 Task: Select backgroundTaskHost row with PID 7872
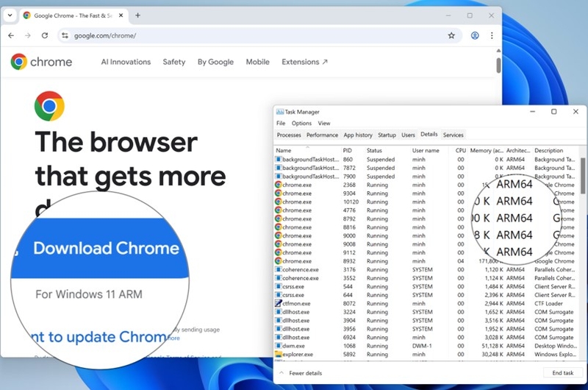(427, 168)
